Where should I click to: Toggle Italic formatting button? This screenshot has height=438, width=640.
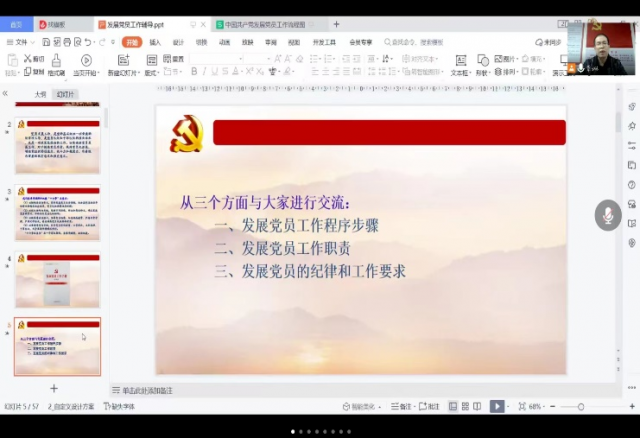click(204, 72)
